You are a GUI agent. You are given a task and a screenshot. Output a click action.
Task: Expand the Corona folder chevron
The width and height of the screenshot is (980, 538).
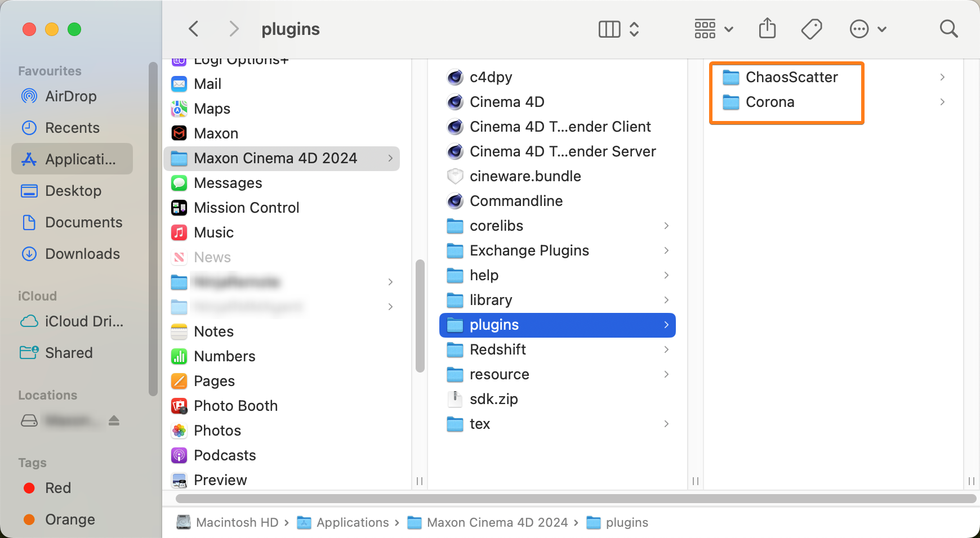click(x=942, y=102)
